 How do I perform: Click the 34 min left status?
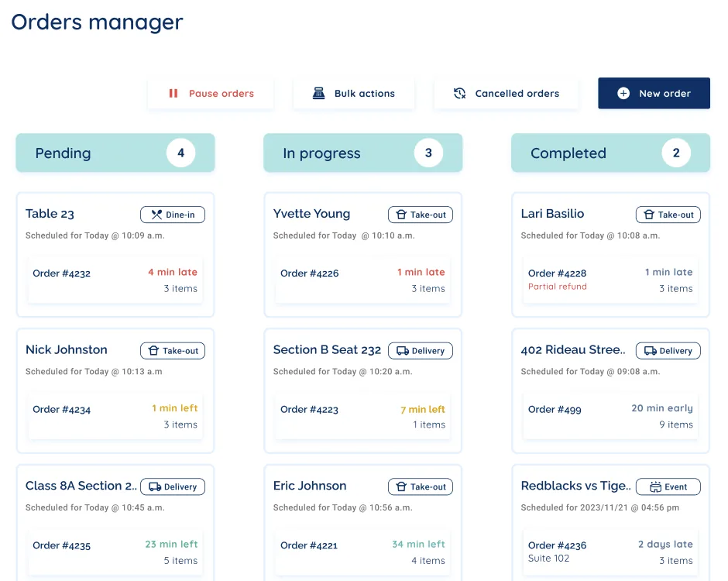pos(418,545)
